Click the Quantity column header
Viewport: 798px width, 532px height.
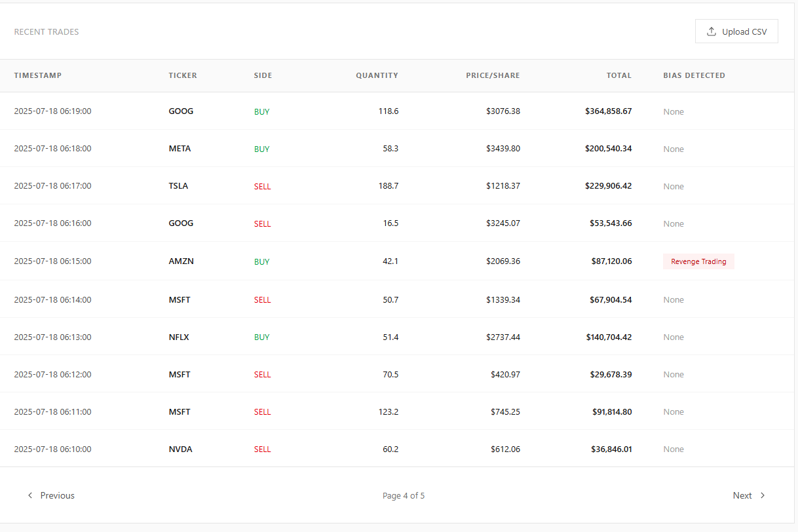[377, 75]
